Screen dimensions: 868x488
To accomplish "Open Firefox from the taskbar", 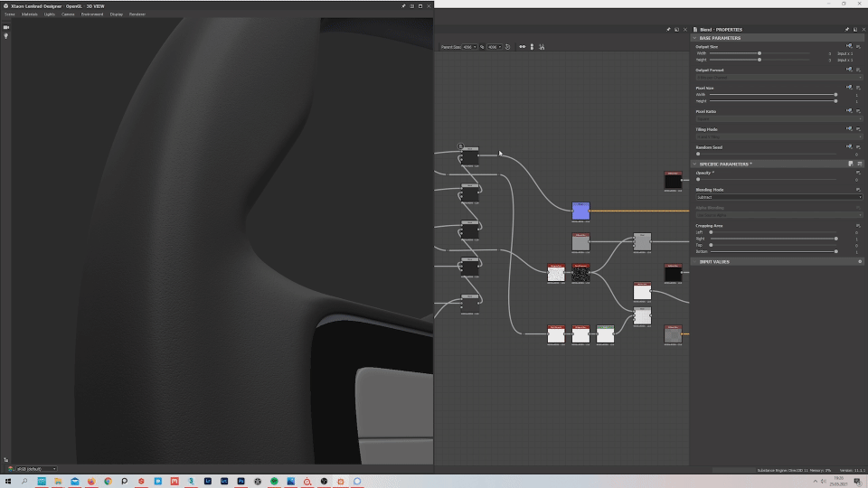I will pyautogui.click(x=91, y=482).
